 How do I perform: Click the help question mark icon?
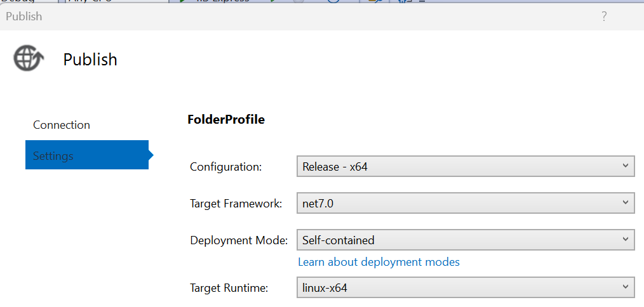tap(604, 16)
